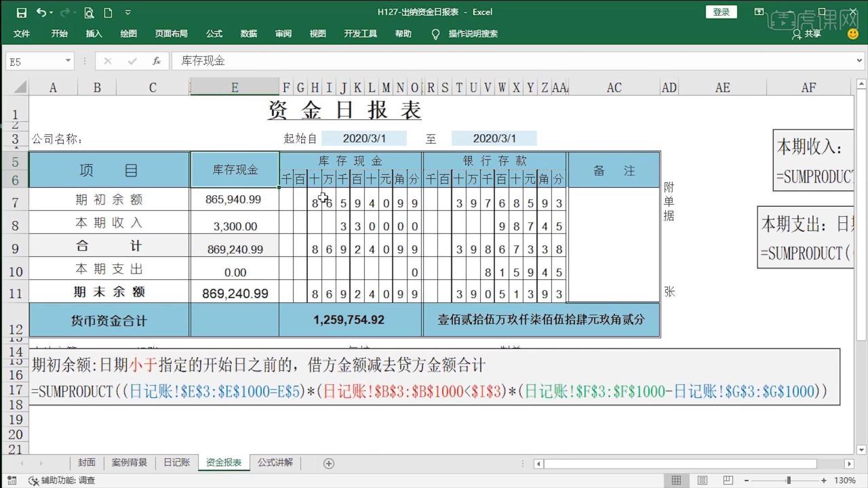
Task: Open the 审阅 ribbon tab
Action: [x=283, y=33]
